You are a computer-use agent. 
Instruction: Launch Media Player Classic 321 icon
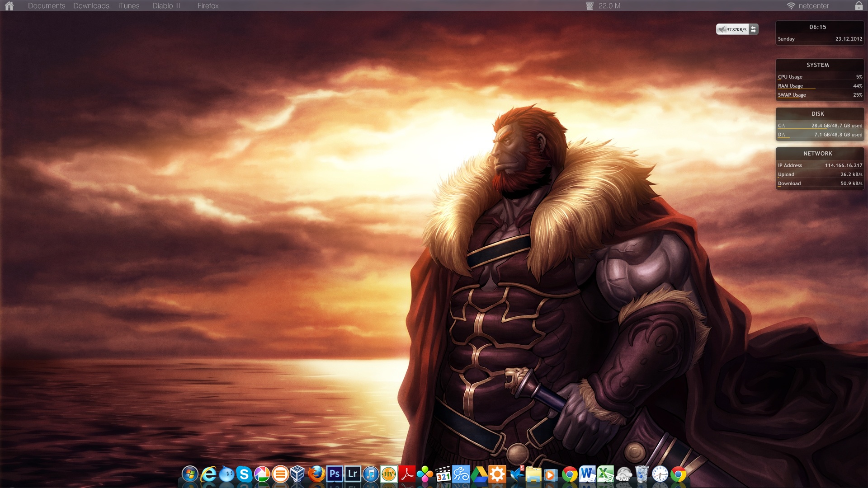(443, 474)
